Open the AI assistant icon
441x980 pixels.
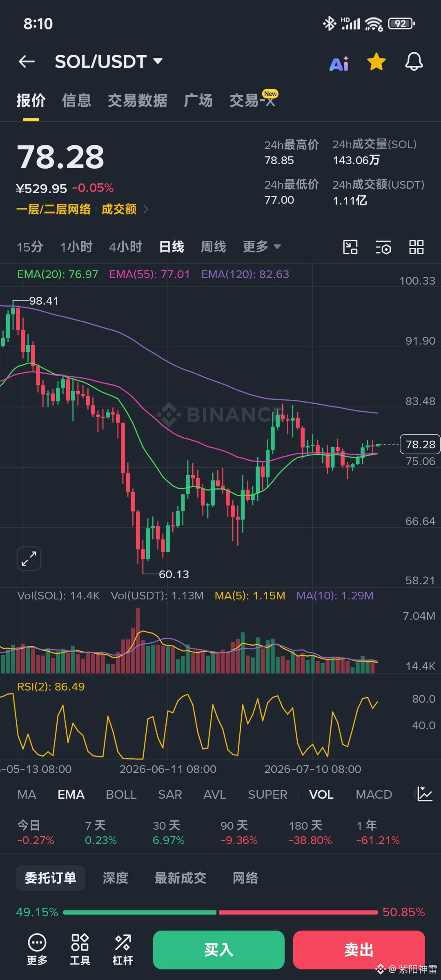(339, 63)
